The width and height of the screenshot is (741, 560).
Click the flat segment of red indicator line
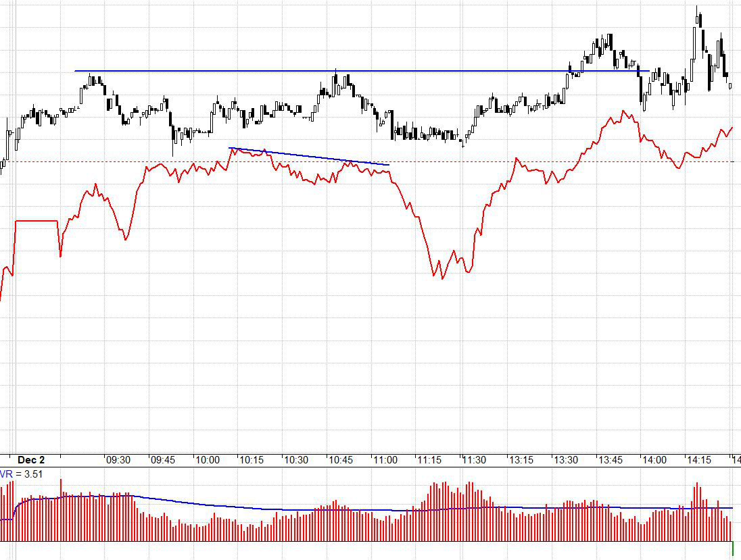(36, 220)
